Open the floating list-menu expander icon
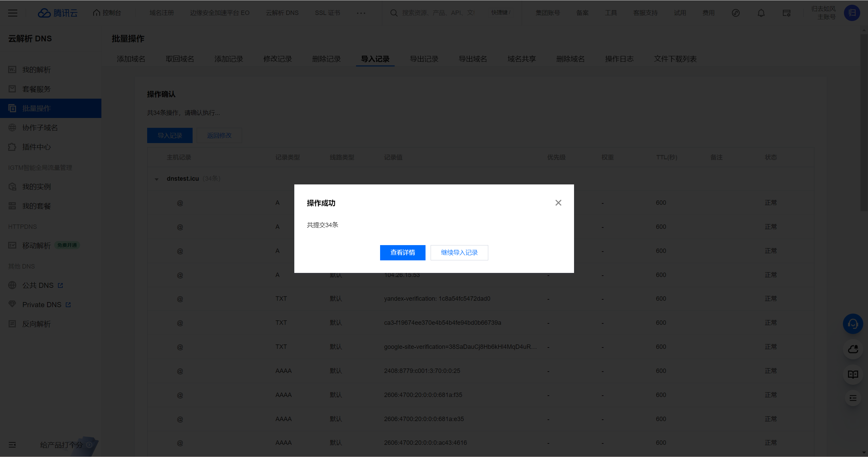The width and height of the screenshot is (868, 457). pyautogui.click(x=853, y=398)
